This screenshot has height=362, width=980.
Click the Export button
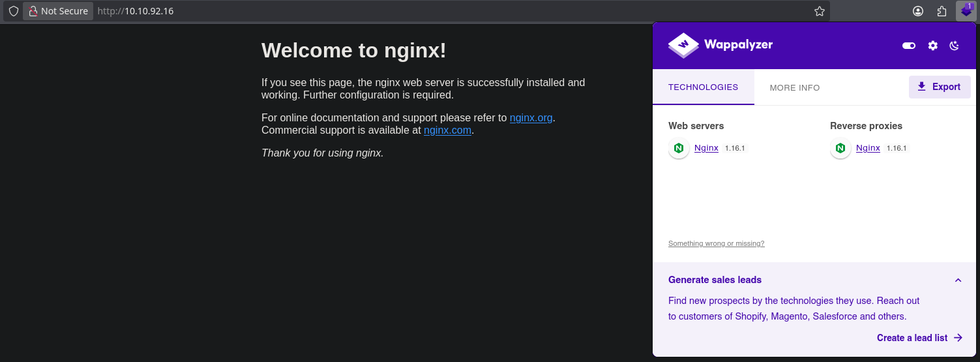tap(939, 87)
